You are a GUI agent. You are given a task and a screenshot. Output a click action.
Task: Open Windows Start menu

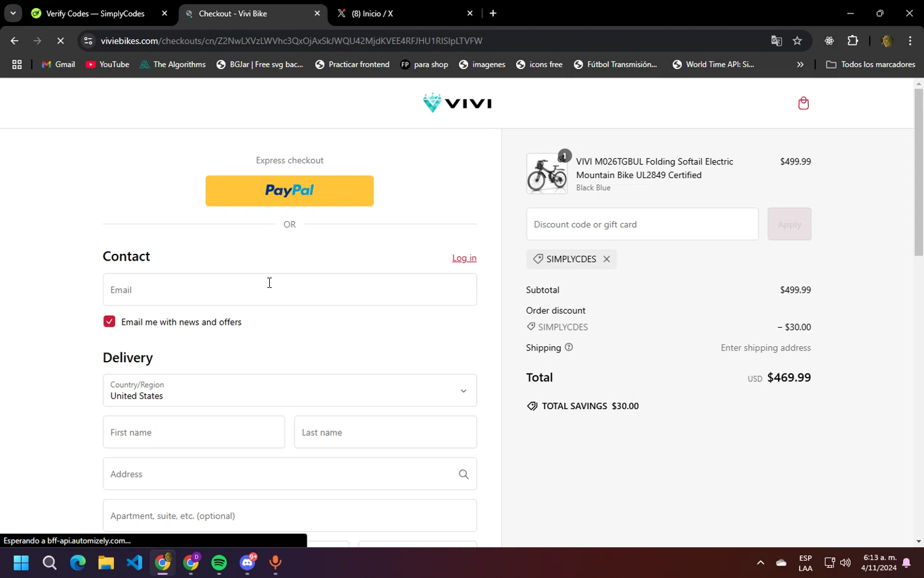pos(21,563)
